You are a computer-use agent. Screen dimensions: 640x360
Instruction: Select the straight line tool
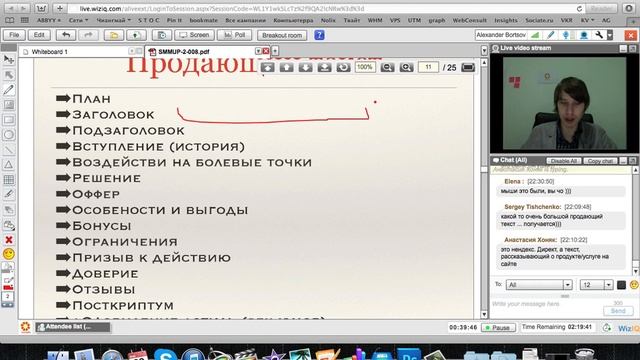pos(9,150)
